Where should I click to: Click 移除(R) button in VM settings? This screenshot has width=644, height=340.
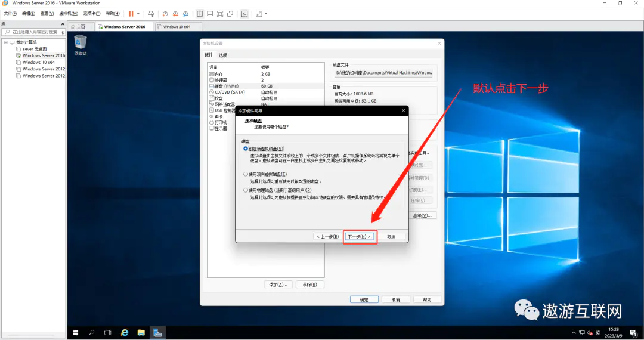[310, 285]
